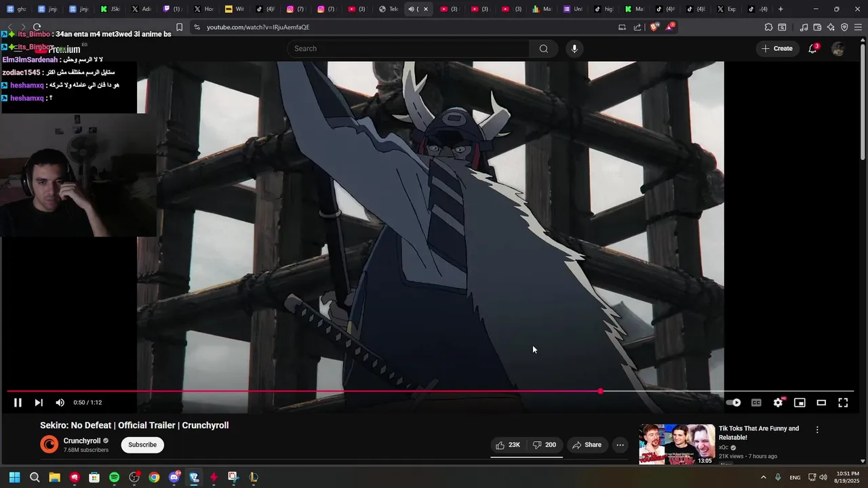Viewport: 868px width, 488px height.
Task: Switch to the 'Tek' tab
Action: click(389, 9)
